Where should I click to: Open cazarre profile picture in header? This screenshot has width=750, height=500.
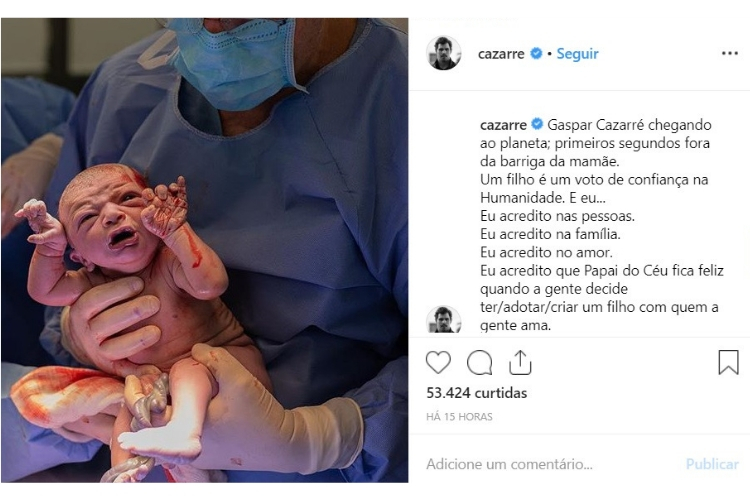pos(443,53)
